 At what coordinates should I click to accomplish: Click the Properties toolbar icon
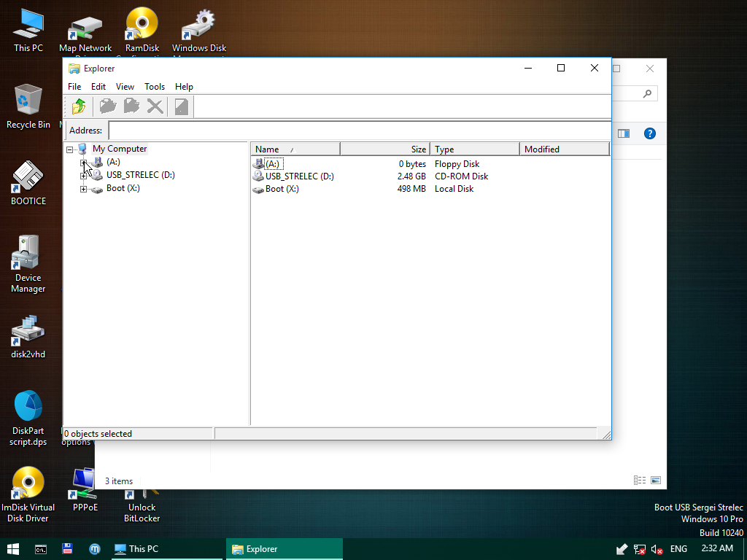tap(182, 106)
